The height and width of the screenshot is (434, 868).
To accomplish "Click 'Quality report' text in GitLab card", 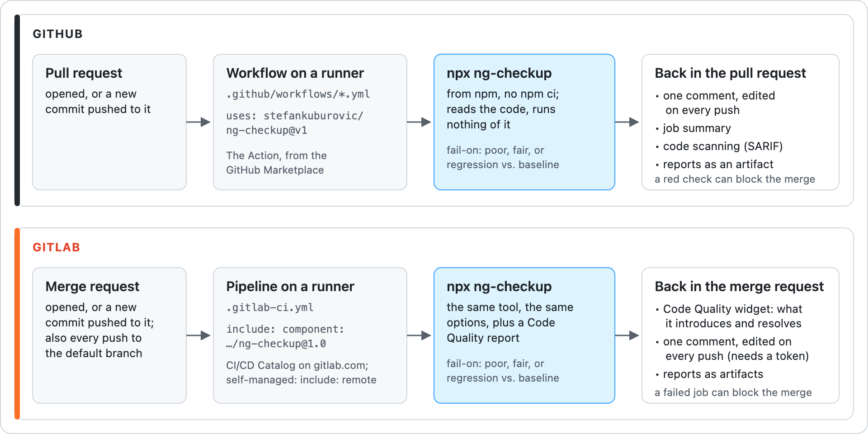I will pos(483,338).
